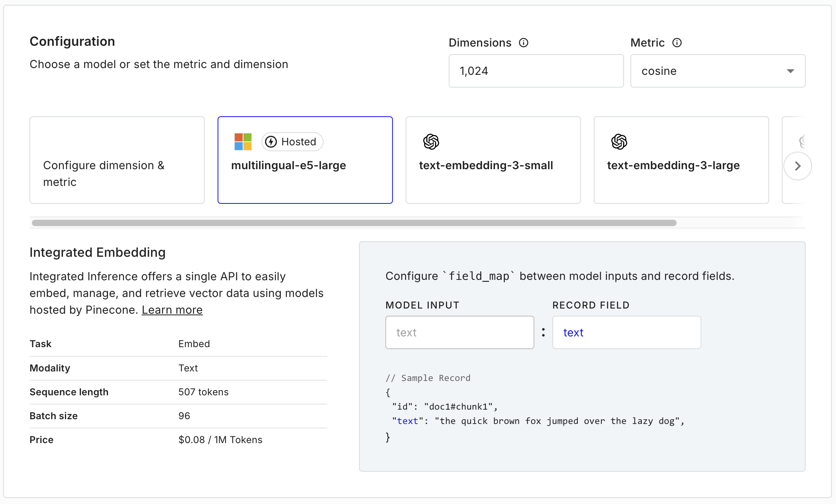The height and width of the screenshot is (504, 836).
Task: Click the partially visible model logo at right edge
Action: [803, 141]
